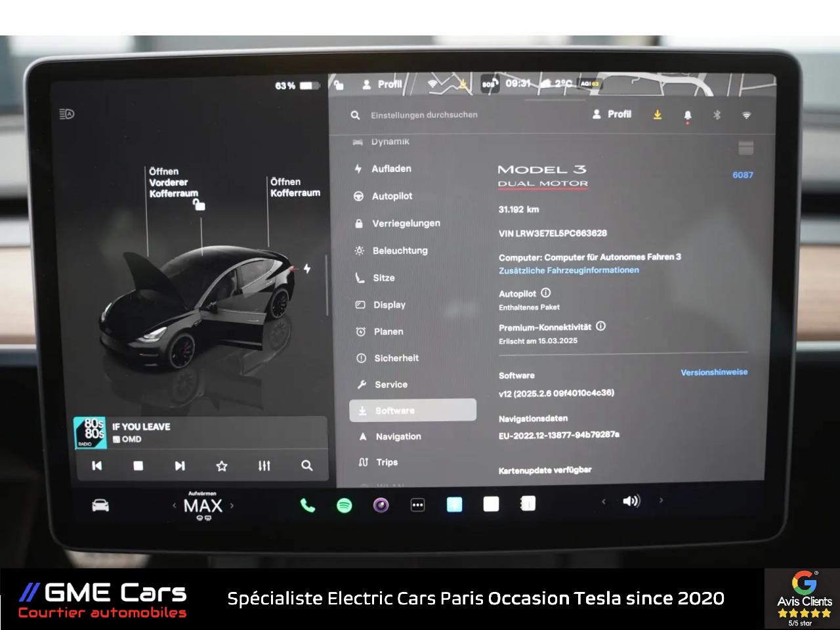
Task: Open the purple camera app
Action: coord(381,505)
